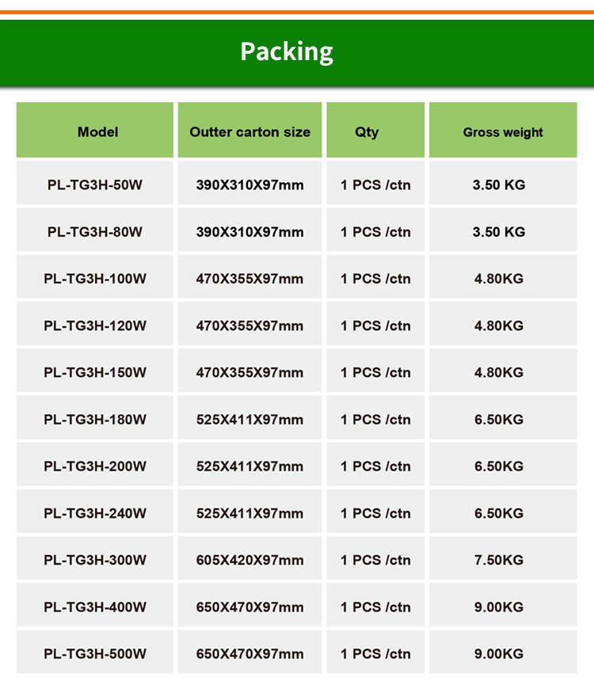Click the Packing title banner
This screenshot has width=594, height=700.
click(x=297, y=52)
